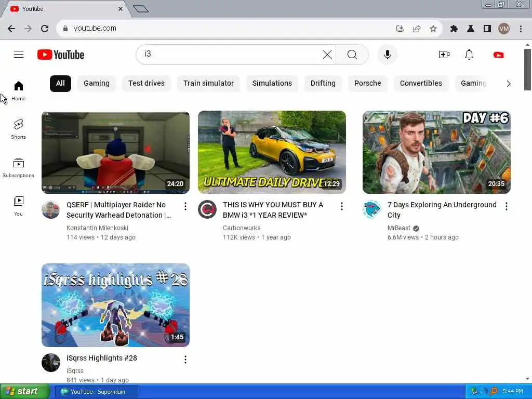Play the yellow BMW i3 thumbnail

pyautogui.click(x=272, y=152)
